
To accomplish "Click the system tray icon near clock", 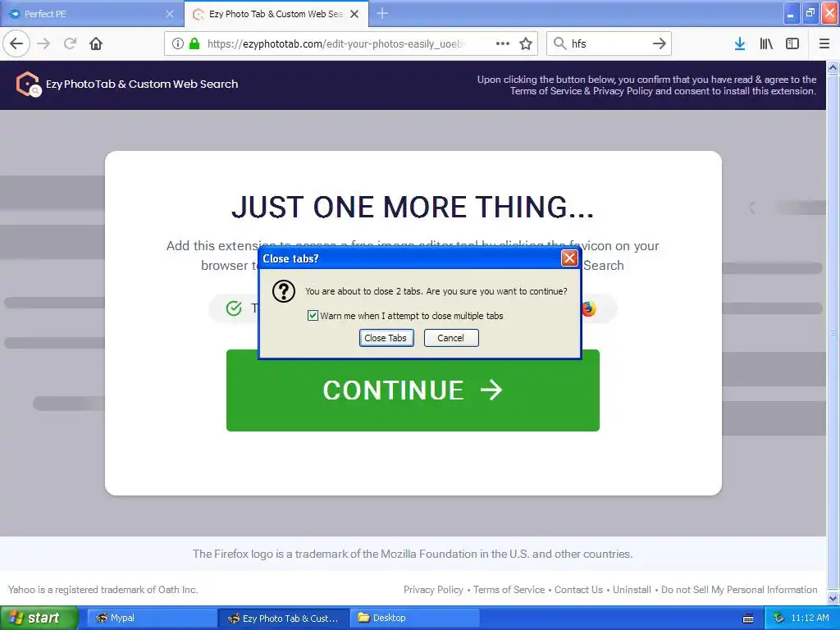I will 778,618.
